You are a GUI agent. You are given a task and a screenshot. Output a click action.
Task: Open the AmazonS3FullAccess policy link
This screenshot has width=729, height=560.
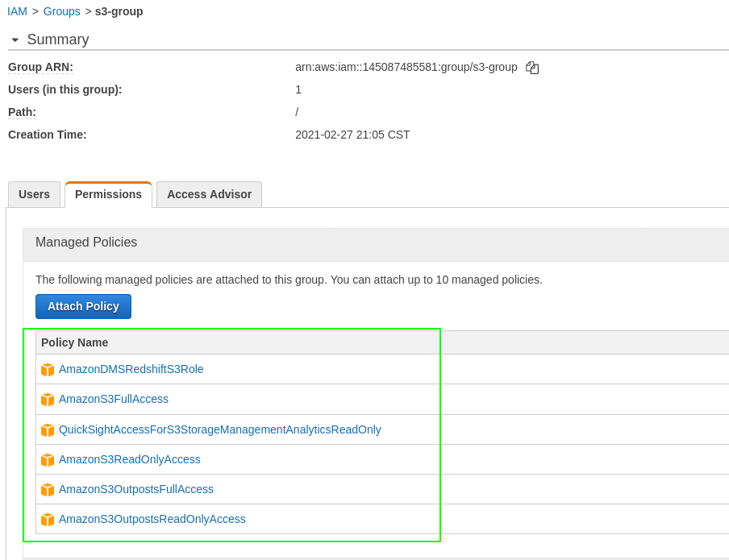click(x=114, y=399)
